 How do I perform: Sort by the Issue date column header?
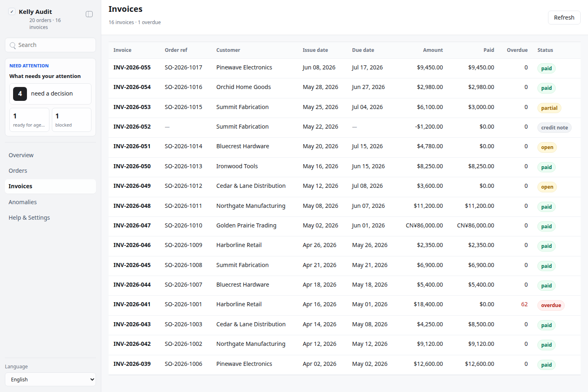pos(315,50)
